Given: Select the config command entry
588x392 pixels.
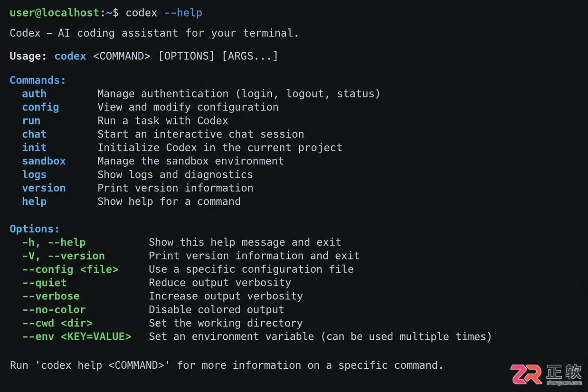Looking at the screenshot, I should point(40,107).
